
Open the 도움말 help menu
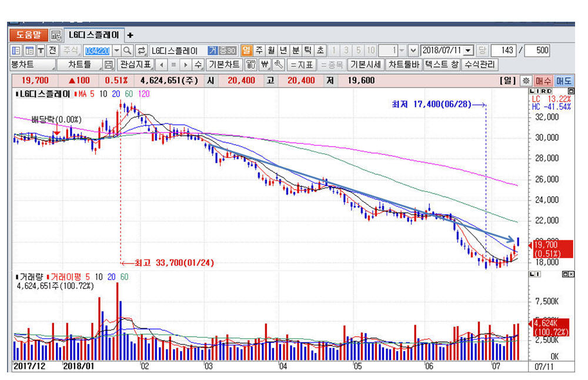[28, 35]
